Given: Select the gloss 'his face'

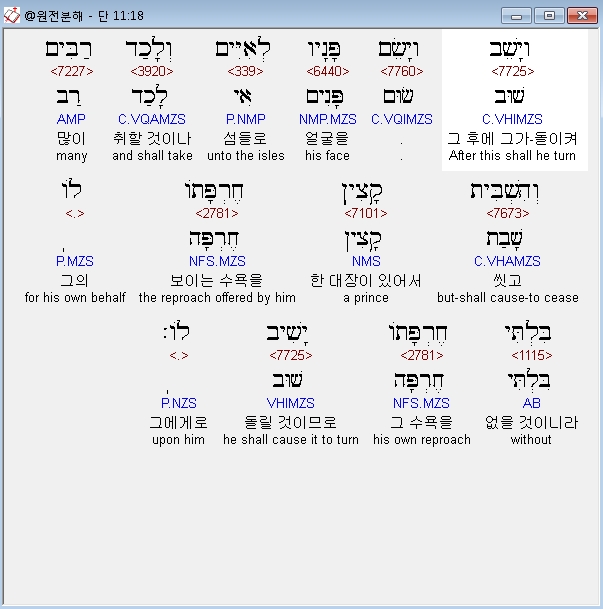Looking at the screenshot, I should coord(327,156).
